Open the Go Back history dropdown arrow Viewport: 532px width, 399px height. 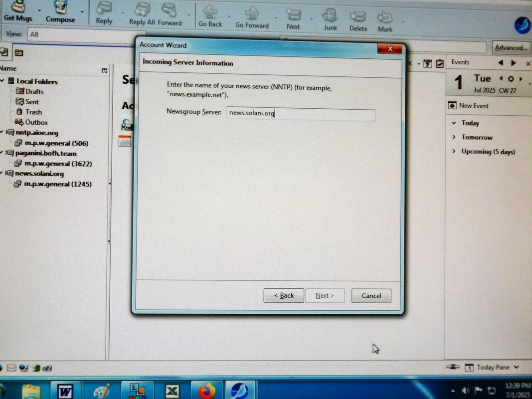pos(229,16)
